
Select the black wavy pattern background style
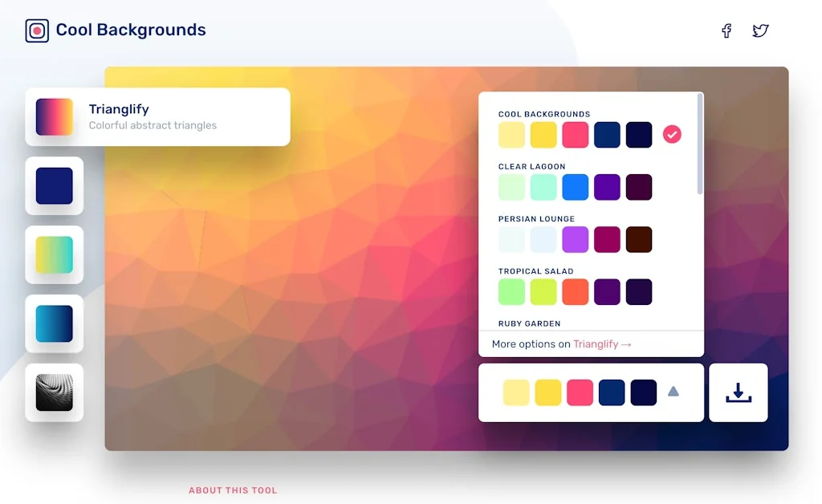pos(54,392)
